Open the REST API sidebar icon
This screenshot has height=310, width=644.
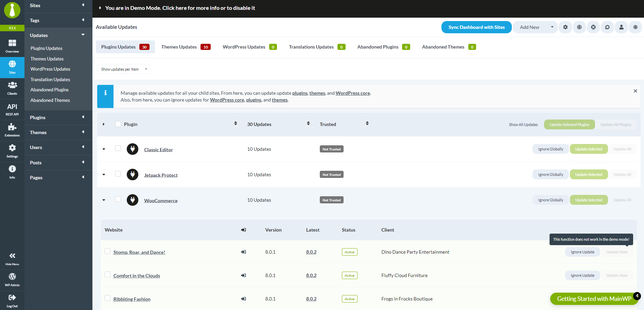coord(12,109)
